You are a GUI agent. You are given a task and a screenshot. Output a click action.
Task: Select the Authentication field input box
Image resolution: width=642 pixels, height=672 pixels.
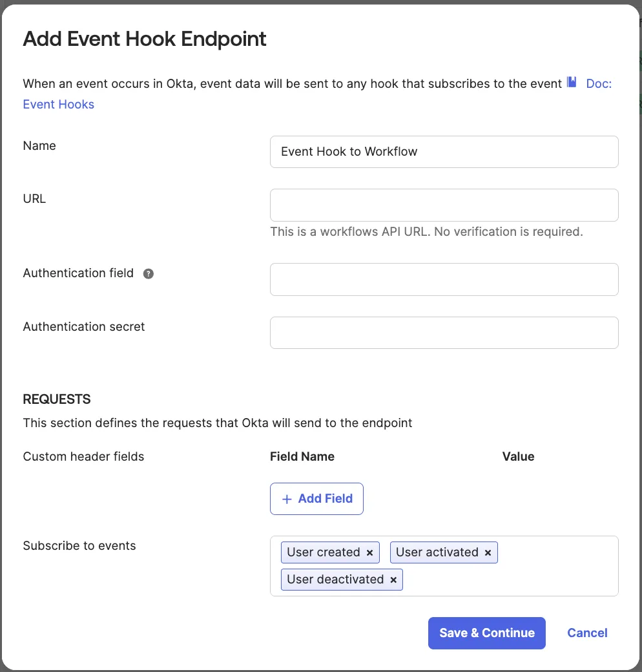(x=444, y=279)
